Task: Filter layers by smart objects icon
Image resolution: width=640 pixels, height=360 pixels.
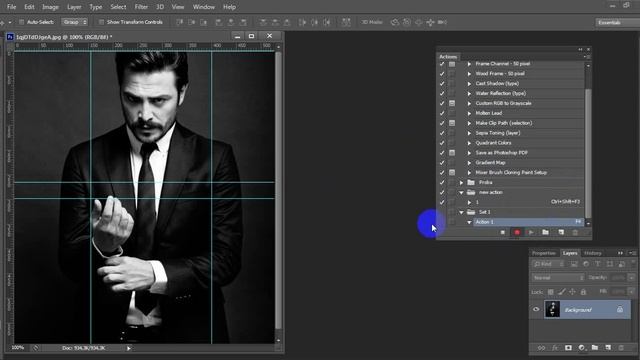Action: coord(621,264)
